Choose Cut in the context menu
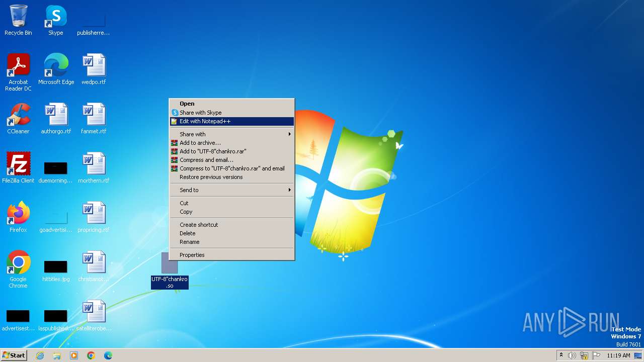 pyautogui.click(x=232, y=203)
